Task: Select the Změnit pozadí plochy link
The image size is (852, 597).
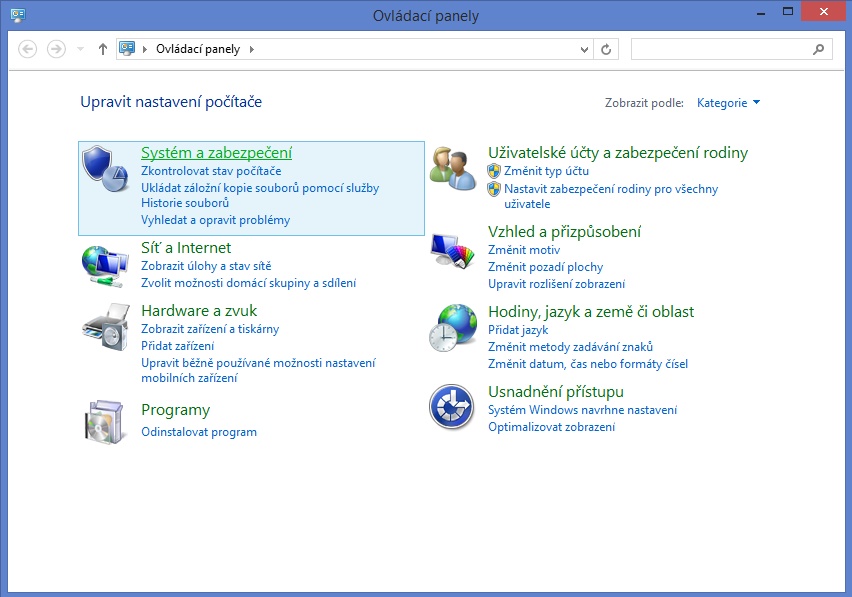Action: point(545,267)
